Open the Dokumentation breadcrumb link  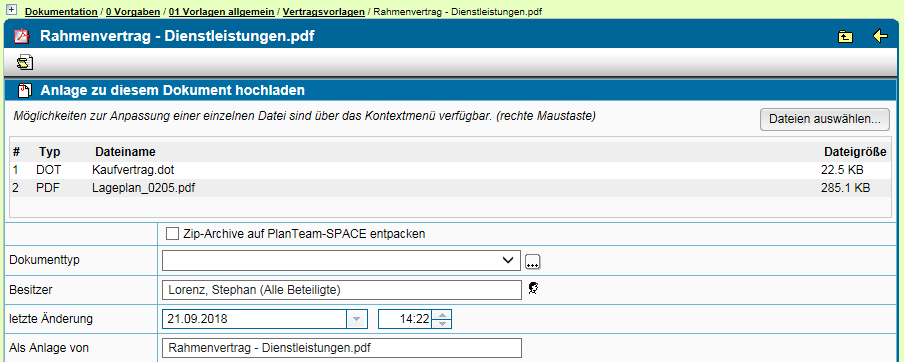tap(61, 12)
